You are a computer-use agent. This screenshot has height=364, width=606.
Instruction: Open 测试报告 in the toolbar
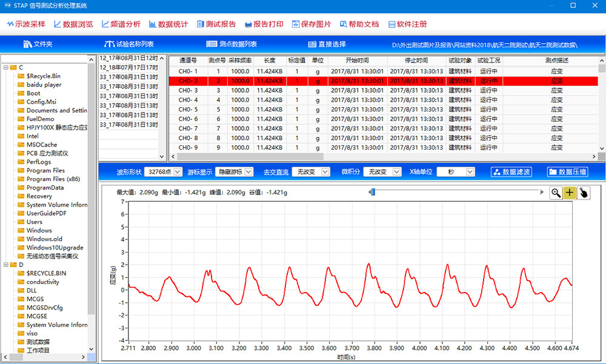point(216,24)
